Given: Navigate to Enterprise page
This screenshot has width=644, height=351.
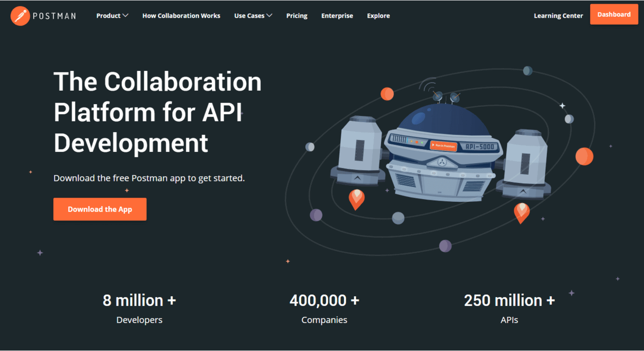Looking at the screenshot, I should pyautogui.click(x=337, y=16).
